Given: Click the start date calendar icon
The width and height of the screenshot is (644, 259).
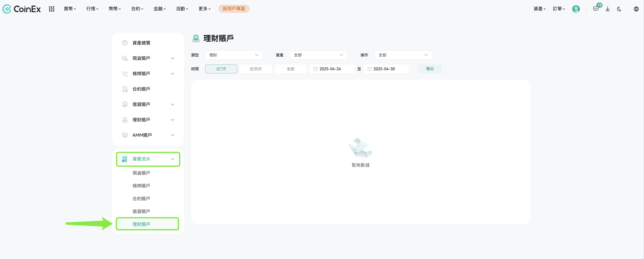Looking at the screenshot, I should point(316,69).
